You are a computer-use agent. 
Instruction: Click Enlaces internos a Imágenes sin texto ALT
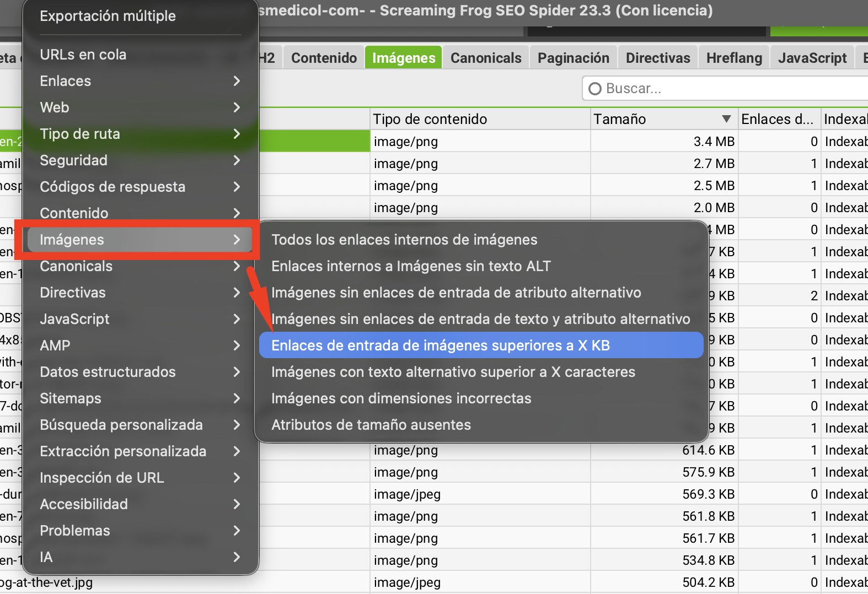411,266
